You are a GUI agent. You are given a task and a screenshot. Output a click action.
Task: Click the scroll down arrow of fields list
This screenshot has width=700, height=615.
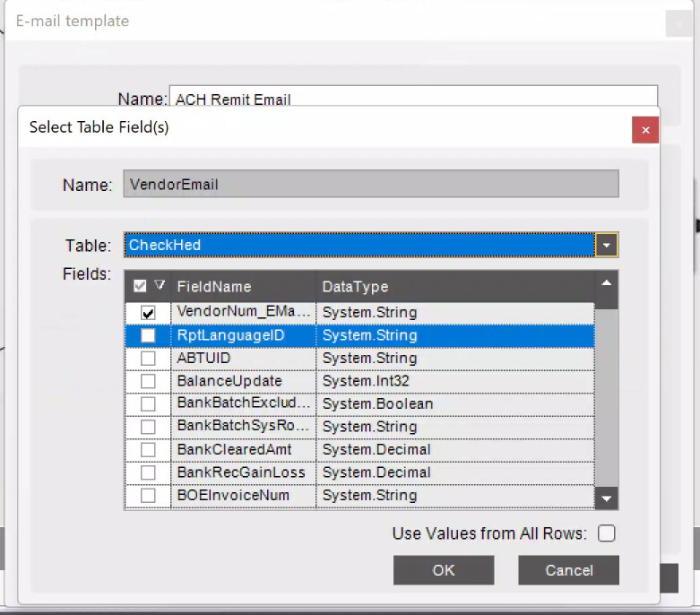click(606, 498)
